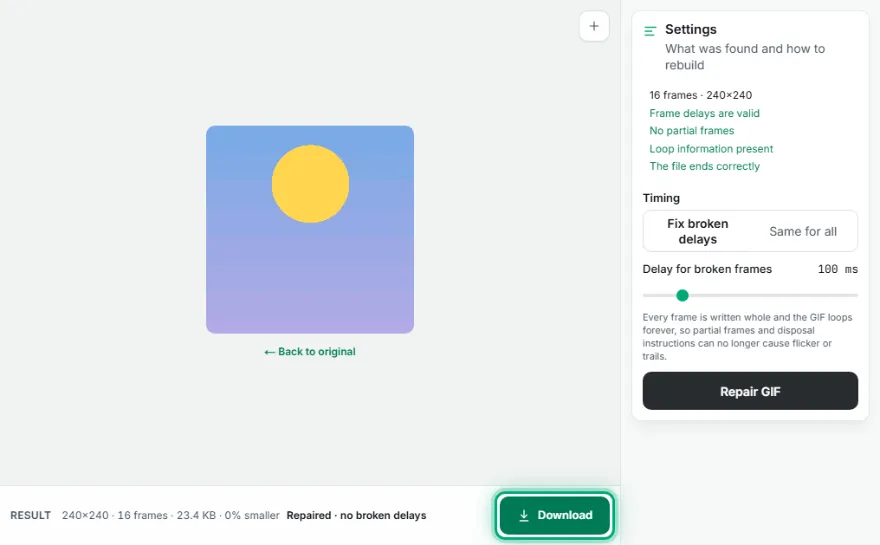Click the 'Delay for broken frames' label
This screenshot has height=545, width=880.
pos(707,269)
